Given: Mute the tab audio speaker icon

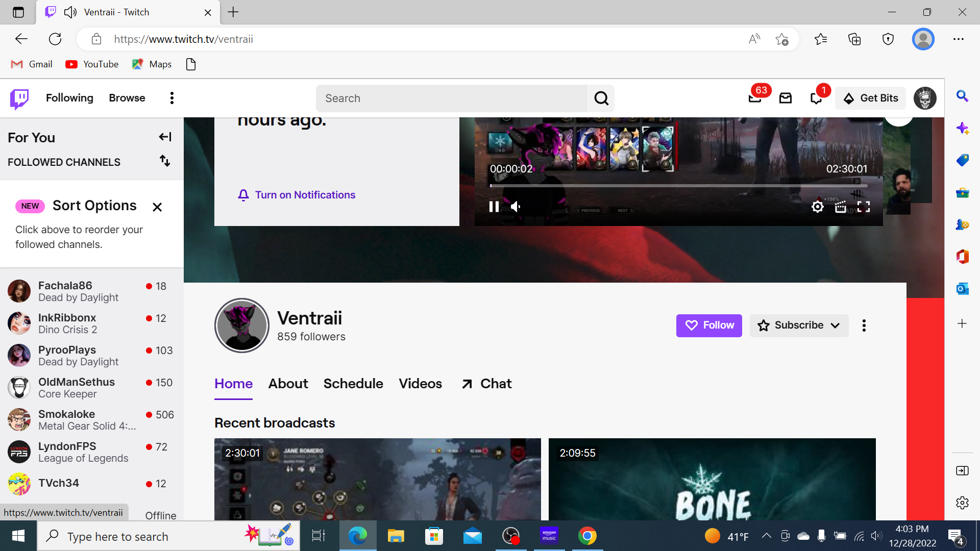Looking at the screenshot, I should tap(70, 12).
